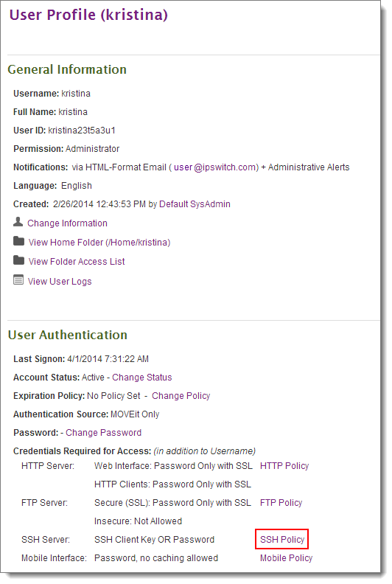The image size is (392, 584).
Task: Open the Default SysAdmin profile link
Action: pos(195,204)
